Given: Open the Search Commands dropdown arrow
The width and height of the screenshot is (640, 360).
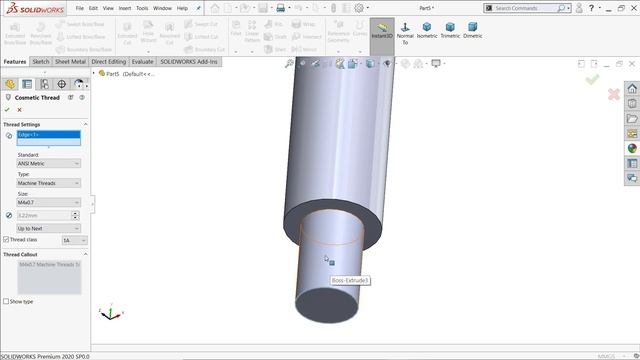Looking at the screenshot, I should pyautogui.click(x=568, y=8).
